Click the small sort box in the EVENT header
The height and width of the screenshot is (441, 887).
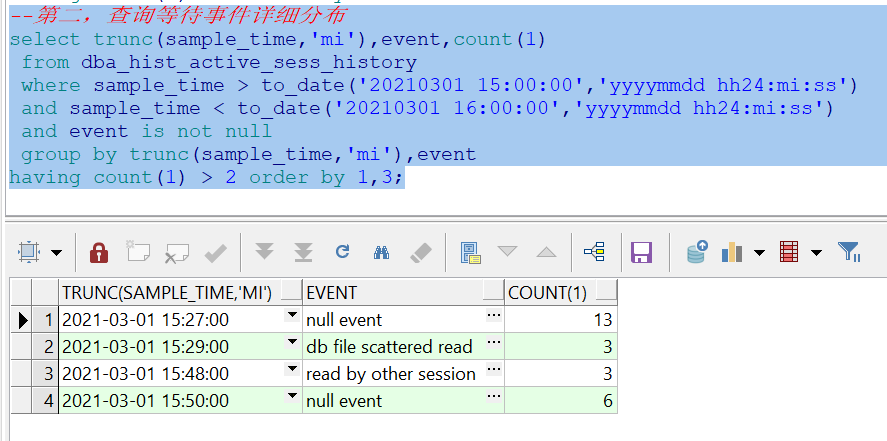(x=493, y=291)
